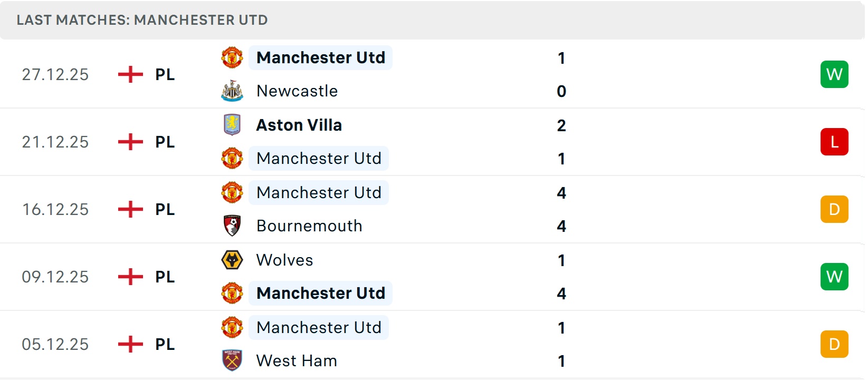Click England flag icon for 21.12.25 match
The image size is (868, 381).
point(130,142)
